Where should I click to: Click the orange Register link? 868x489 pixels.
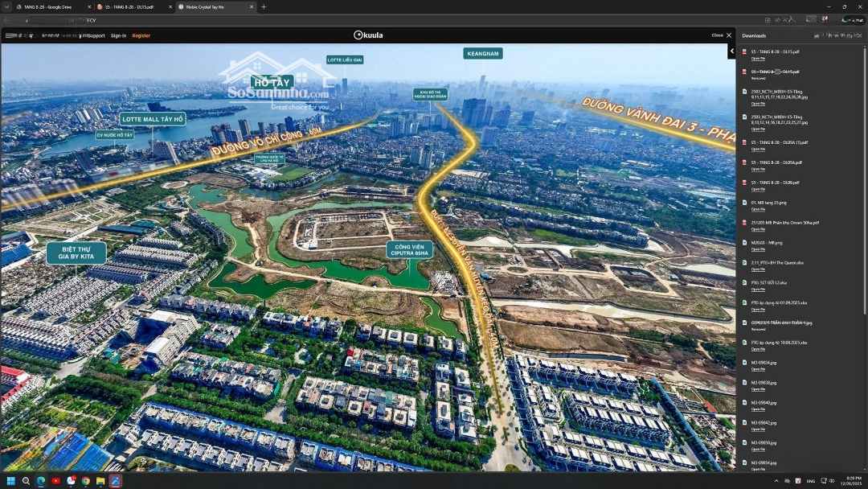pyautogui.click(x=141, y=35)
